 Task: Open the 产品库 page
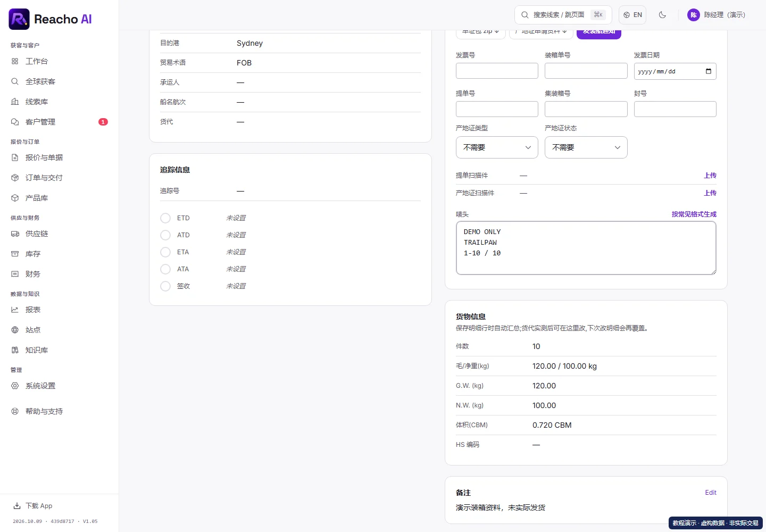click(59, 198)
